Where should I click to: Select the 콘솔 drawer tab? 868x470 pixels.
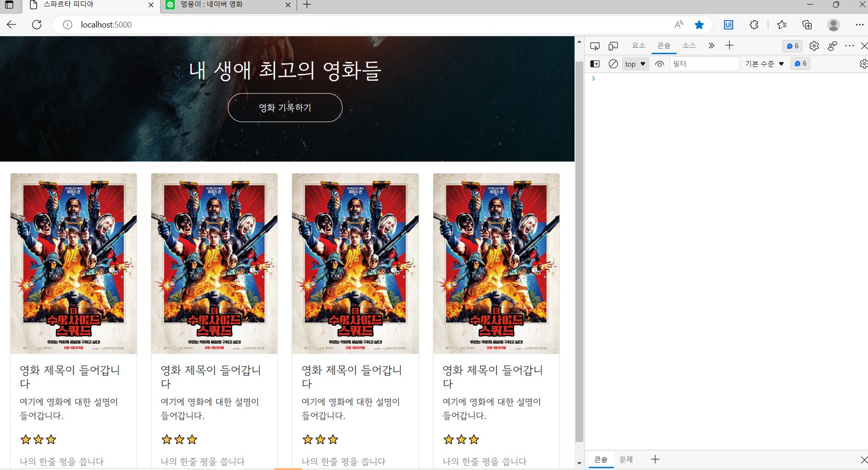601,459
